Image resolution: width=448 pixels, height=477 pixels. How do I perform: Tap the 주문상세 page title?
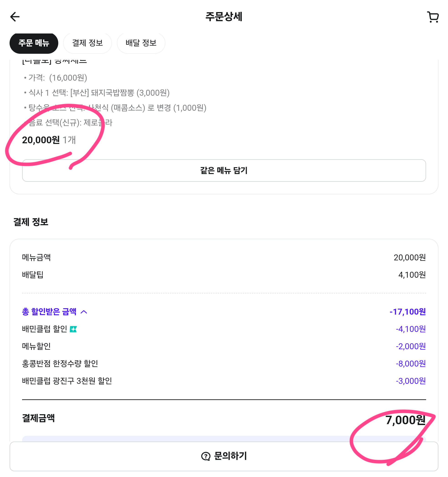coord(224,17)
